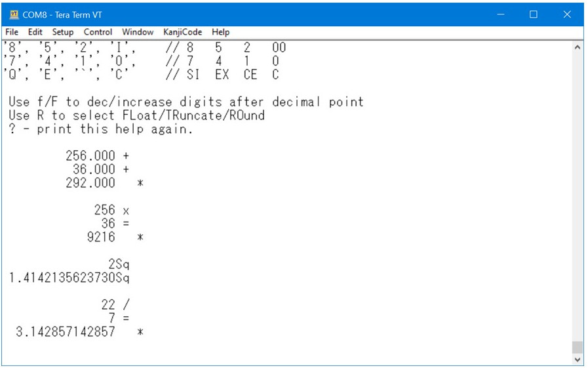
Task: Click the scrollbar up arrow
Action: pyautogui.click(x=578, y=47)
